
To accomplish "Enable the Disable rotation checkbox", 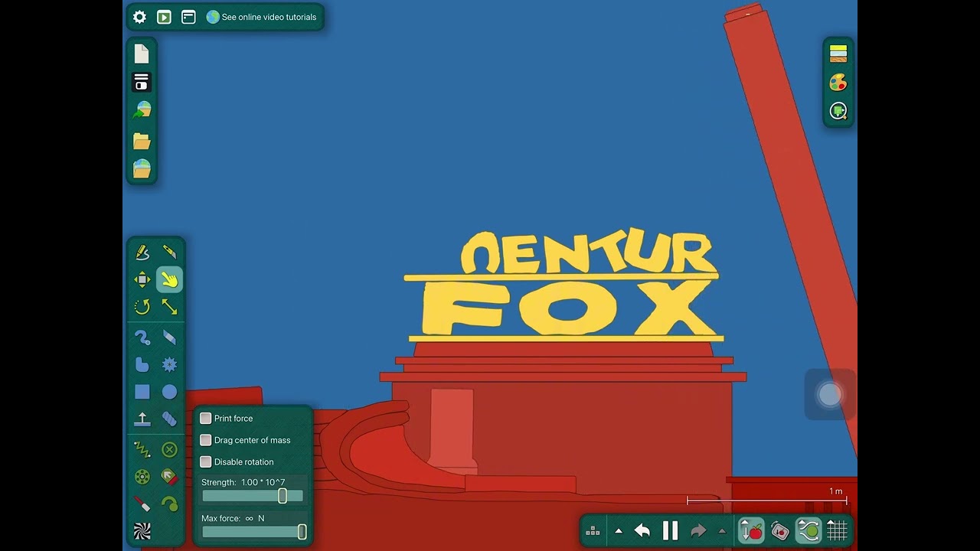I will pyautogui.click(x=206, y=461).
